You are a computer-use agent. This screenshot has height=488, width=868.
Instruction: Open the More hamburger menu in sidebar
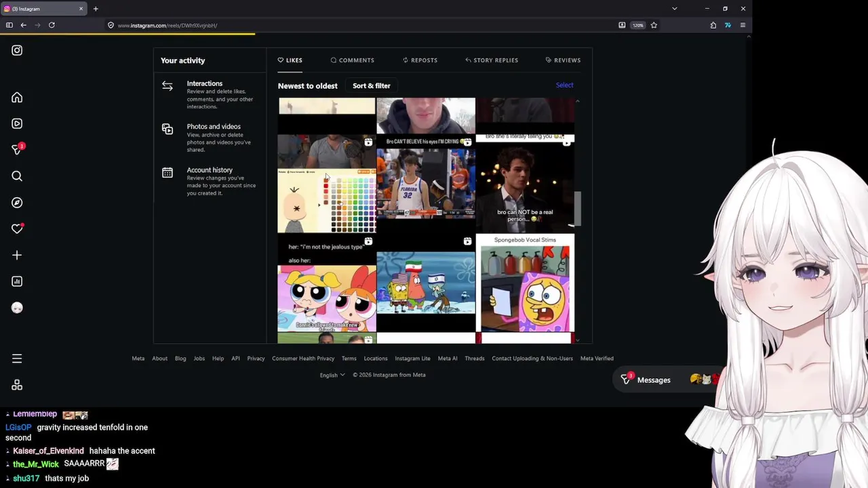pos(17,359)
